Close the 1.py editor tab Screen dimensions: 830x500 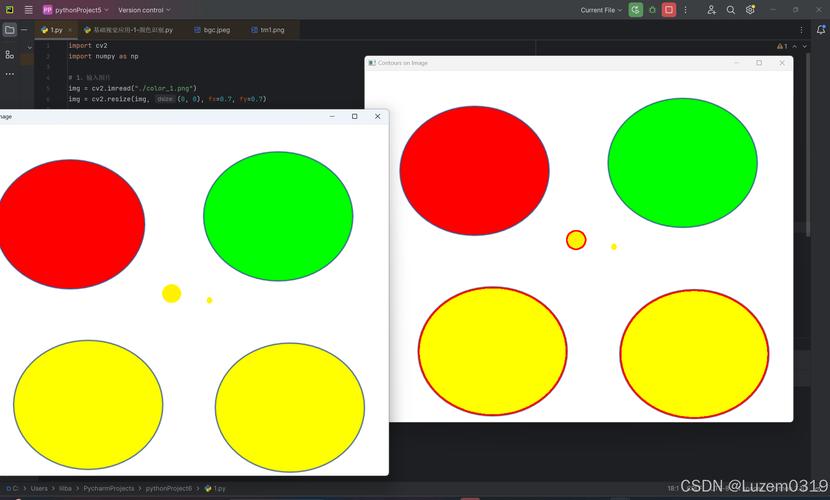click(x=70, y=30)
